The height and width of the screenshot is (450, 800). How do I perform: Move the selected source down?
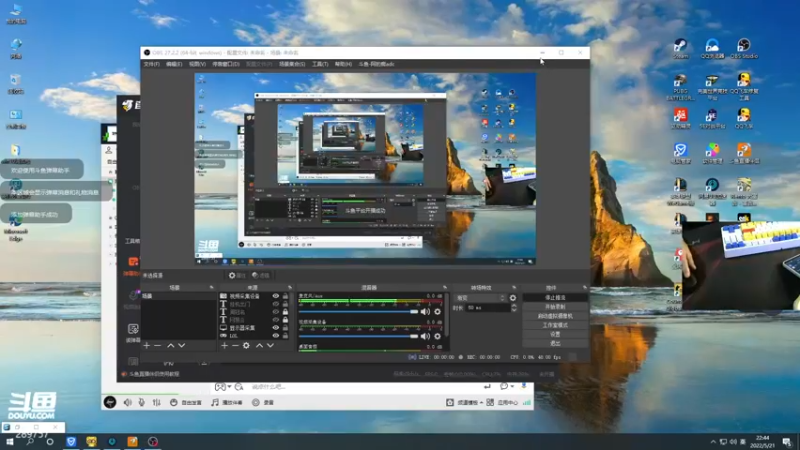tap(270, 345)
